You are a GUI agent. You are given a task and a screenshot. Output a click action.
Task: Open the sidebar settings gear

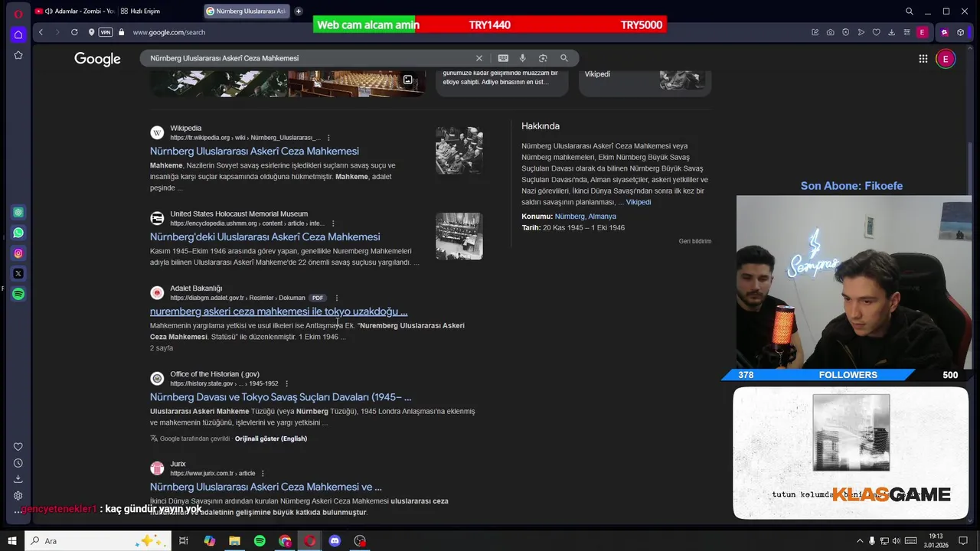point(18,495)
